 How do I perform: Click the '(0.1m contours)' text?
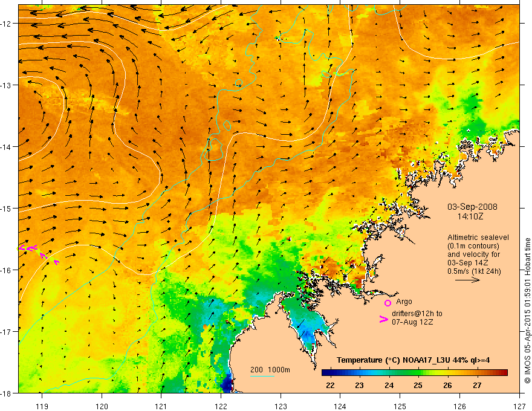473,246
